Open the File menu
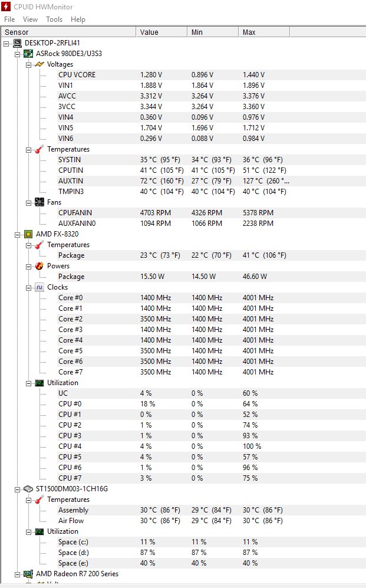 click(x=9, y=19)
